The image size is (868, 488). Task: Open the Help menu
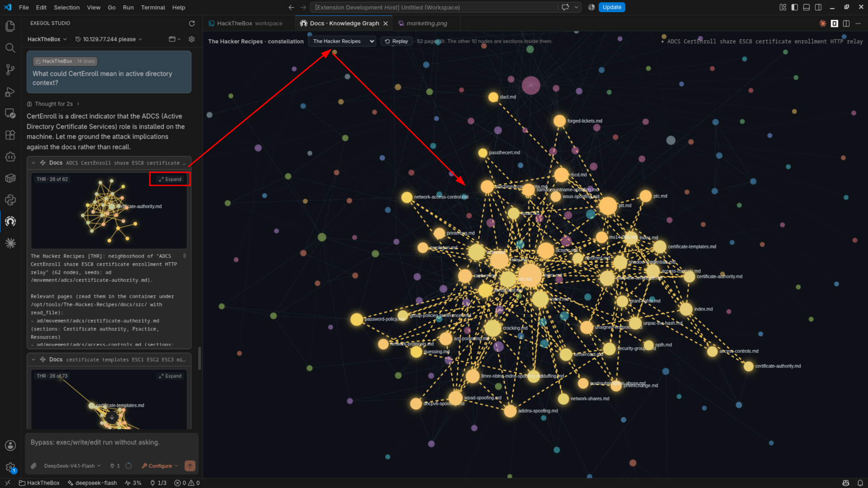pyautogui.click(x=179, y=7)
